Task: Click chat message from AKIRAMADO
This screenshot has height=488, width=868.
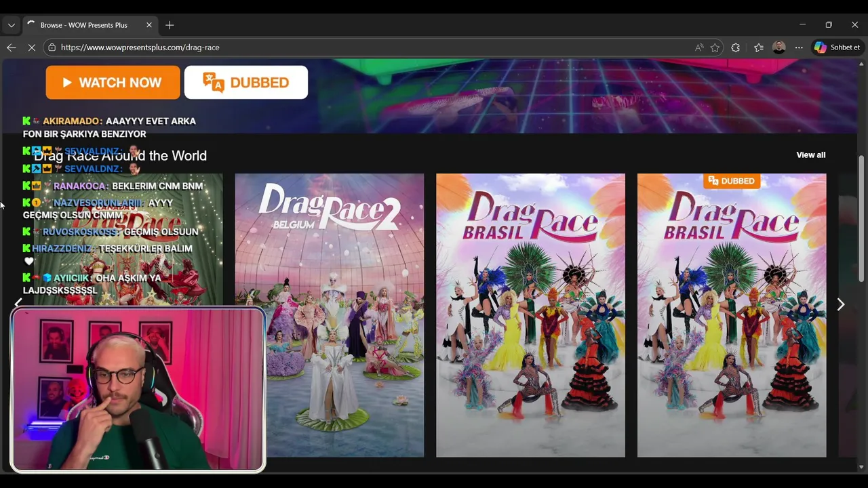Action: (109, 127)
